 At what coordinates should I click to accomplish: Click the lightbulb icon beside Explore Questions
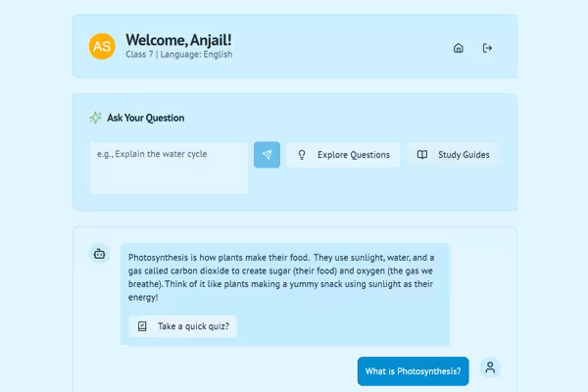tap(302, 155)
